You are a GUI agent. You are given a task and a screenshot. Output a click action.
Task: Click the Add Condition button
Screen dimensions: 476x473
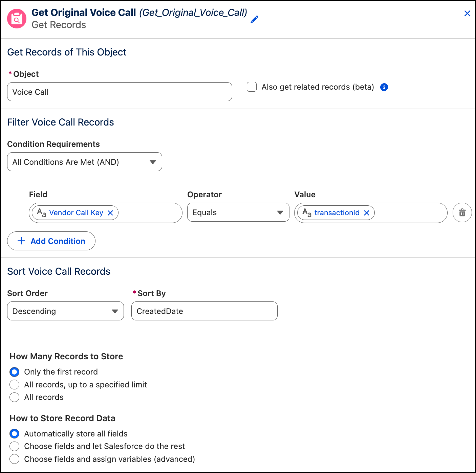tap(51, 241)
